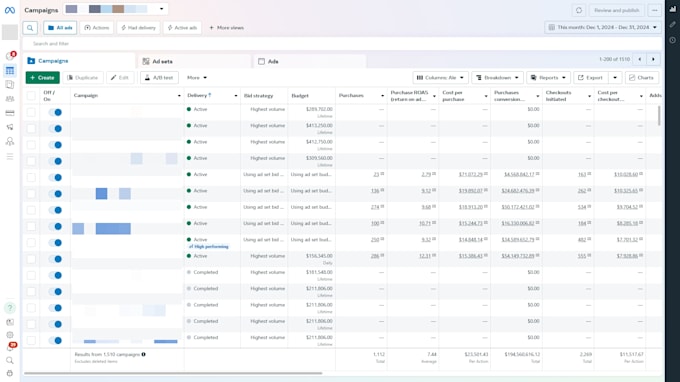Select the Had delivery view
680x382 pixels.
[138, 28]
